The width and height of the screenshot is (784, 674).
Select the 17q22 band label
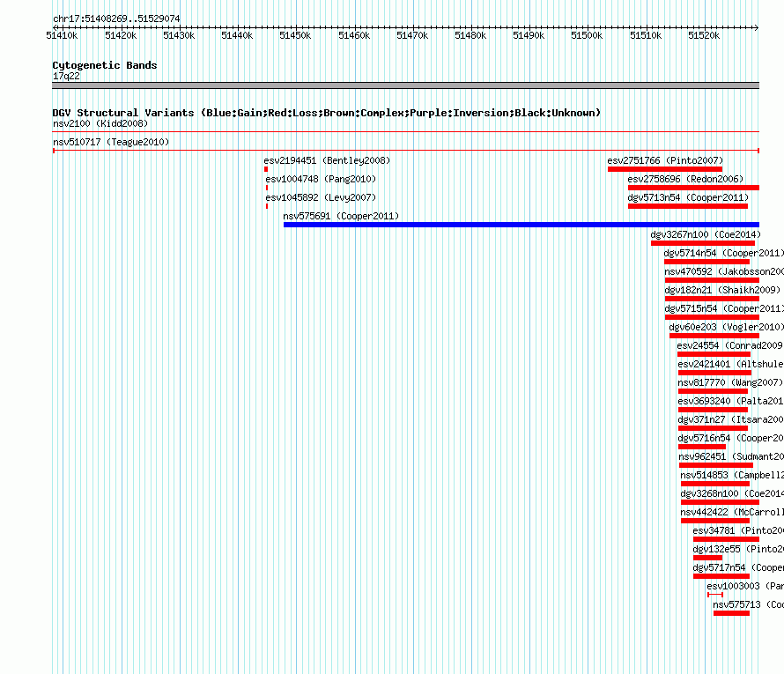click(66, 76)
